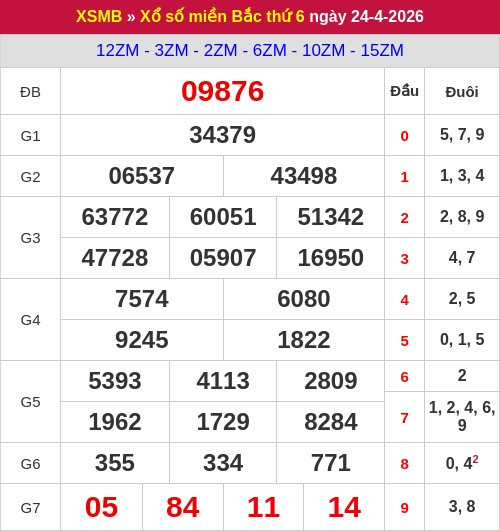Select the G4 number 1822
Image resolution: width=500 pixels, height=531 pixels.
click(304, 340)
